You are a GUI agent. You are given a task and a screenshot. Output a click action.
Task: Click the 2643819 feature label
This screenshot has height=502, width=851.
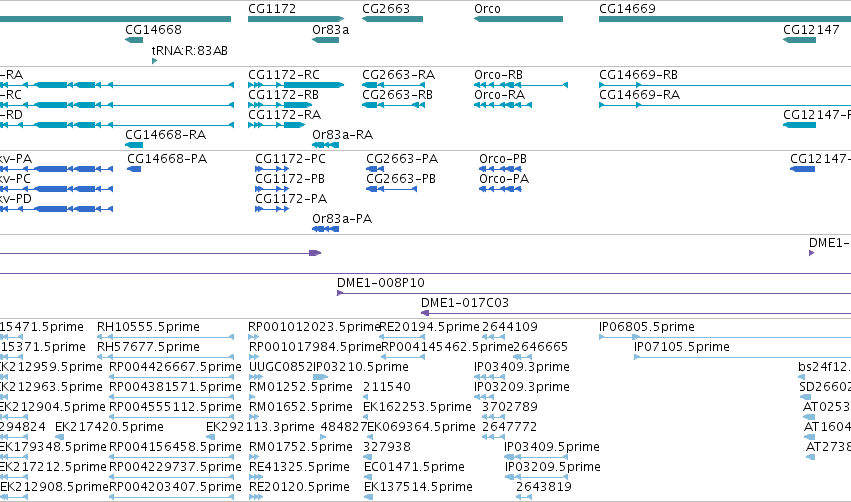pos(544,487)
